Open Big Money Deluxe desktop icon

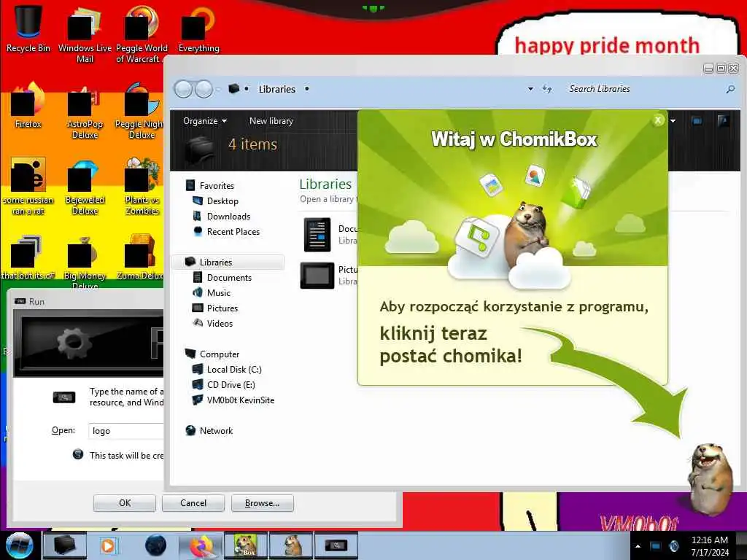coord(85,261)
